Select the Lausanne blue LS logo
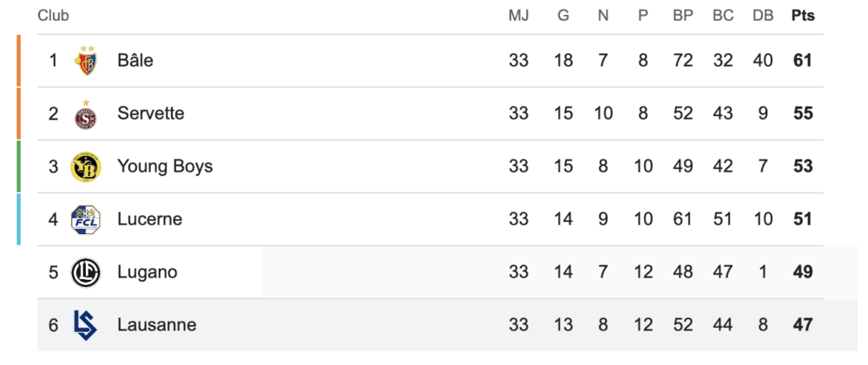This screenshot has height=365, width=868. [x=85, y=325]
